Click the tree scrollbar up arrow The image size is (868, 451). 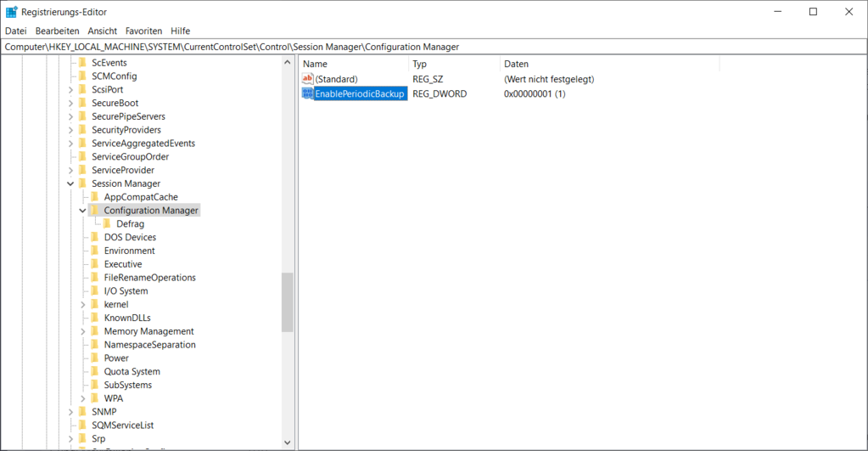click(287, 62)
